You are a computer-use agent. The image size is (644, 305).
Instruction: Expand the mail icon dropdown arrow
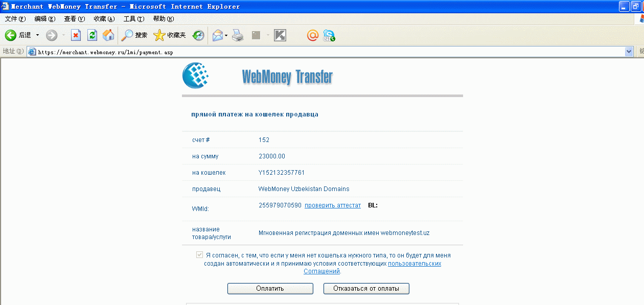click(x=226, y=35)
